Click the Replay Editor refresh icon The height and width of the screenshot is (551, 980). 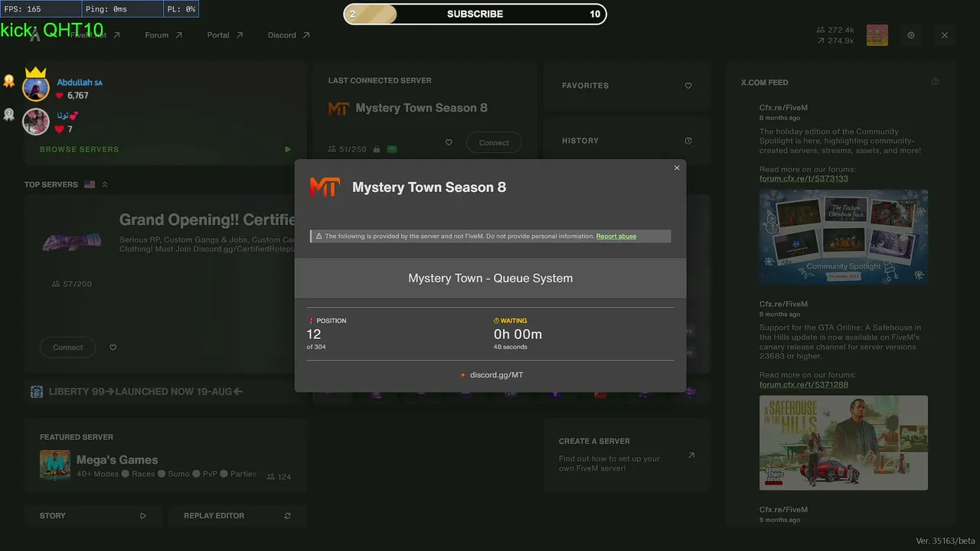288,516
